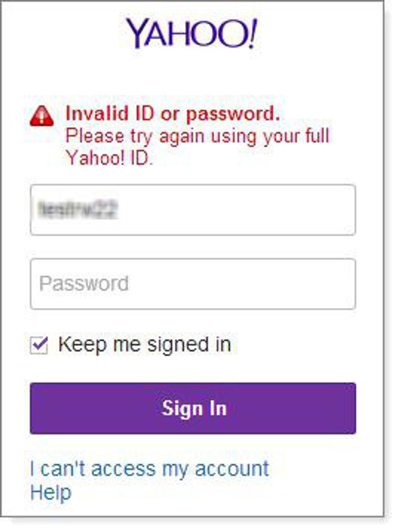Image resolution: width=399 pixels, height=532 pixels.
Task: Click "Please try again using your full" text
Action: (197, 136)
